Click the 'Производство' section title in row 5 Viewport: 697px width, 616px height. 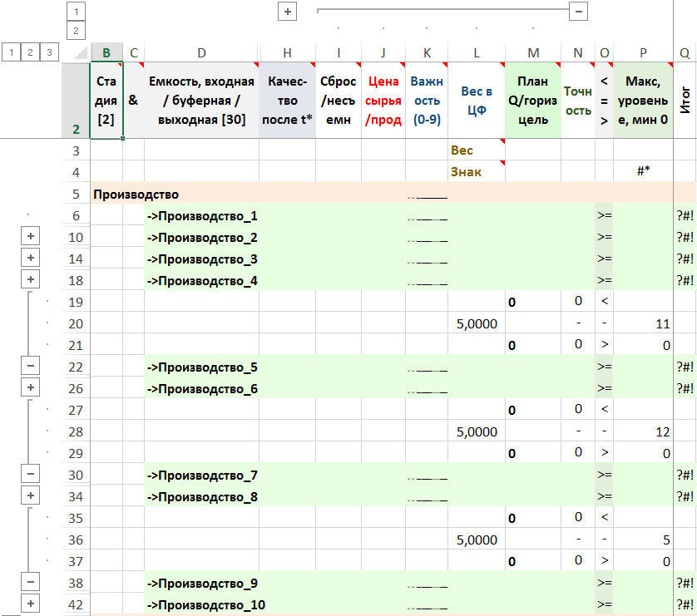136,194
